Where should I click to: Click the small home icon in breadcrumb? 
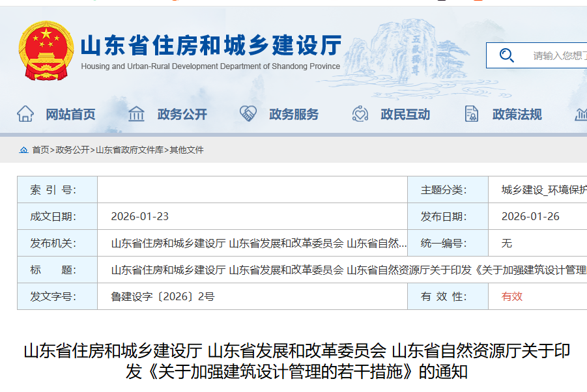point(23,150)
